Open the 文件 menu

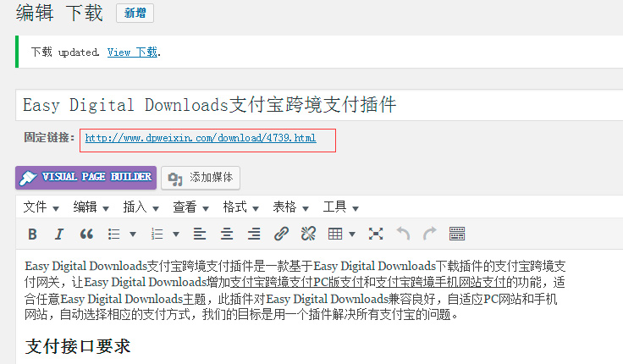pos(41,207)
